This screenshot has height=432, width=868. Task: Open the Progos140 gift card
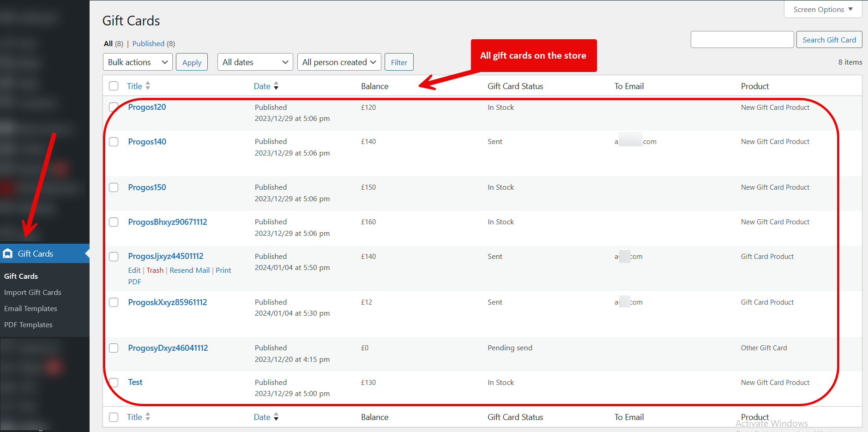pos(147,142)
